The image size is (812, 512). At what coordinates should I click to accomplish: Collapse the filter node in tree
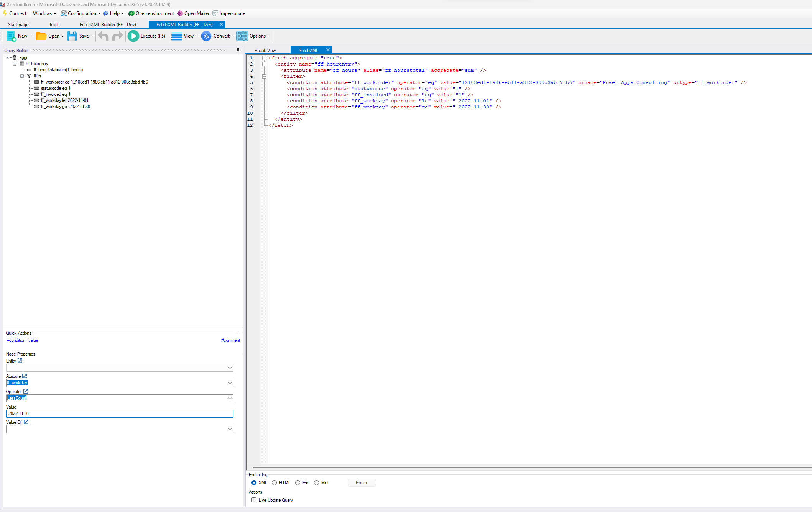click(x=22, y=76)
